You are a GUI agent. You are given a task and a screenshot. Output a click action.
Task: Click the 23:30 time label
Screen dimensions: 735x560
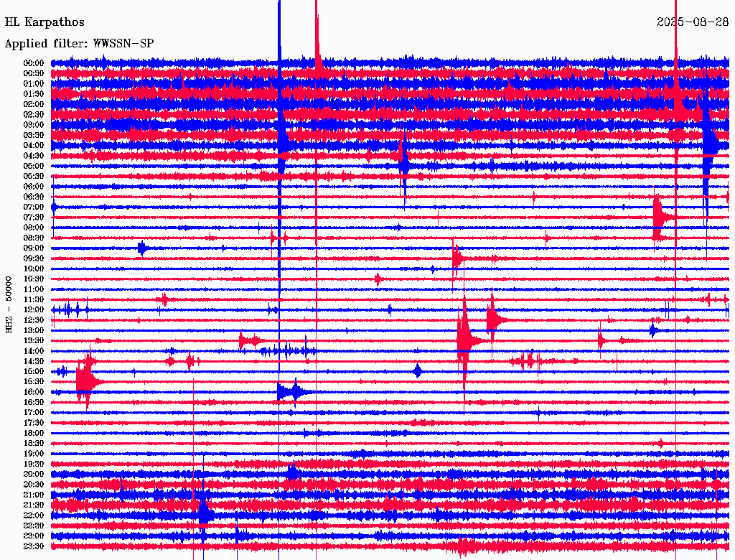34,546
